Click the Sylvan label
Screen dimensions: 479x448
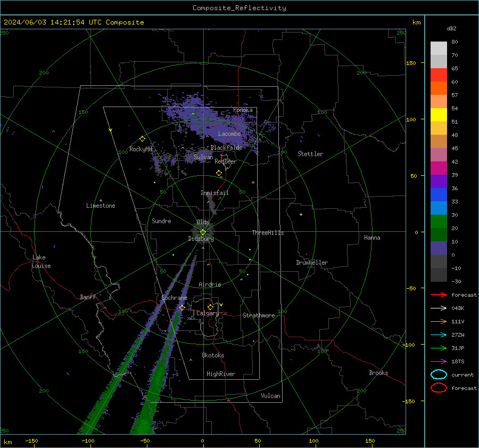[x=203, y=157]
